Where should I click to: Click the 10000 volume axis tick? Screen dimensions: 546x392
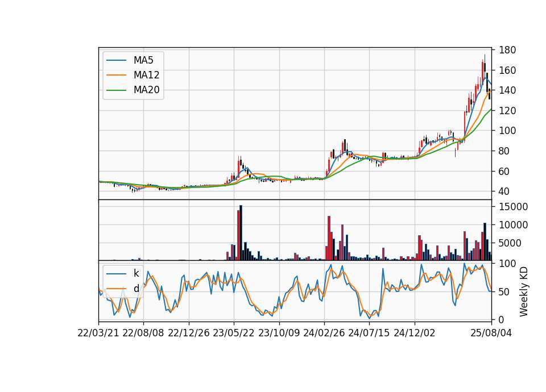point(513,225)
